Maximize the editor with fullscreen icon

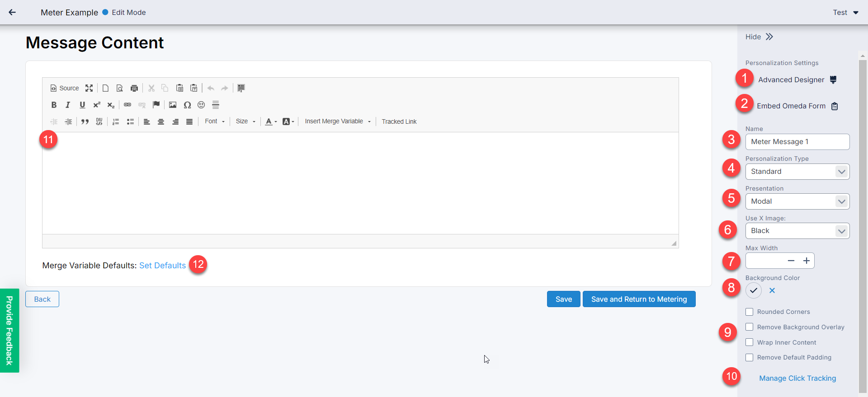89,88
